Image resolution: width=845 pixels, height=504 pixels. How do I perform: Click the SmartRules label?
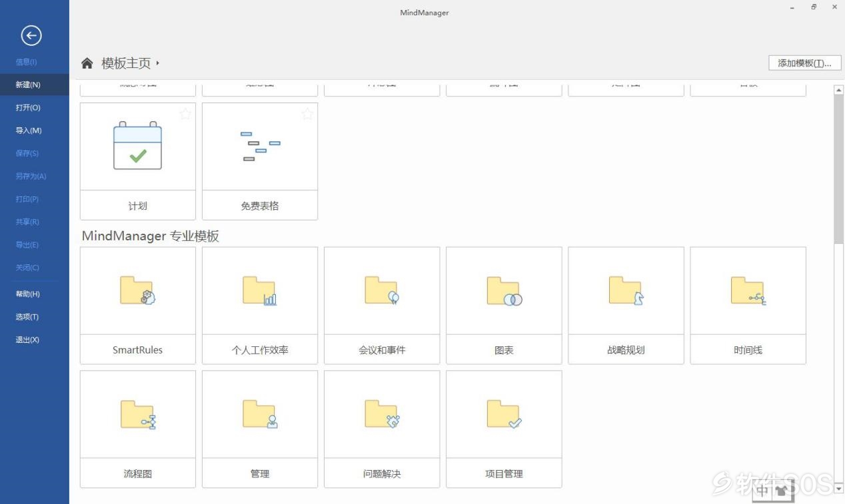[x=138, y=350]
